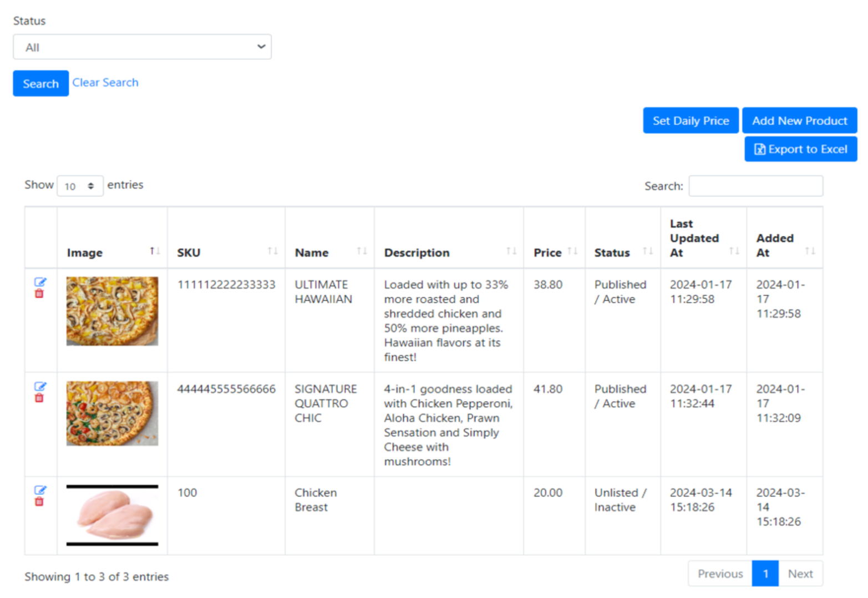Sort table by SKU column arrows
Screen dimensions: 868x598
(272, 251)
